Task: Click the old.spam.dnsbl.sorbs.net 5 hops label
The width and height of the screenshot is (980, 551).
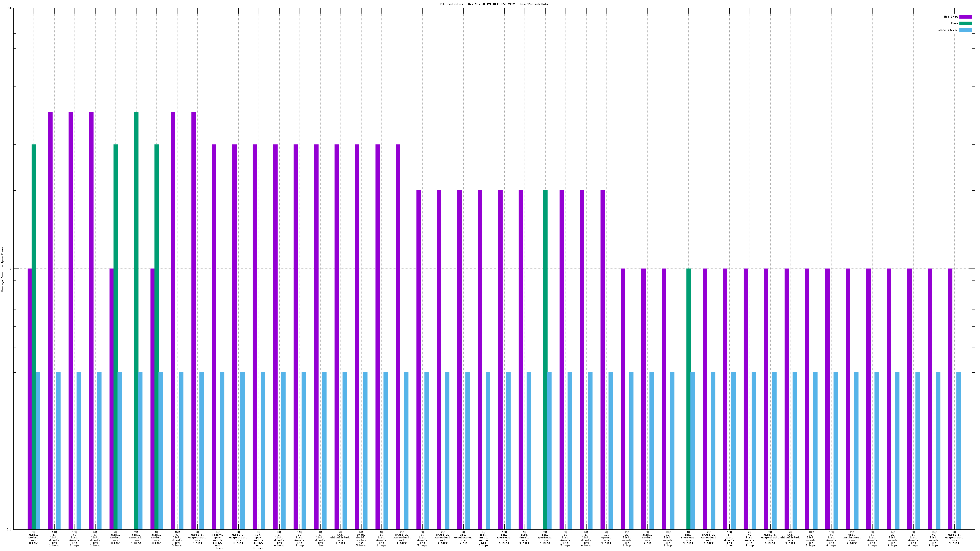Action: coord(258,540)
